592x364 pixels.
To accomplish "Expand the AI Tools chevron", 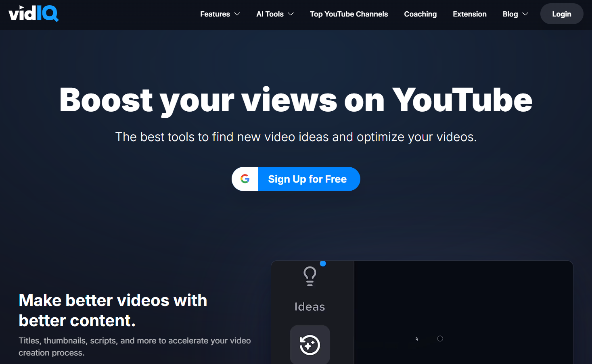I will 291,14.
